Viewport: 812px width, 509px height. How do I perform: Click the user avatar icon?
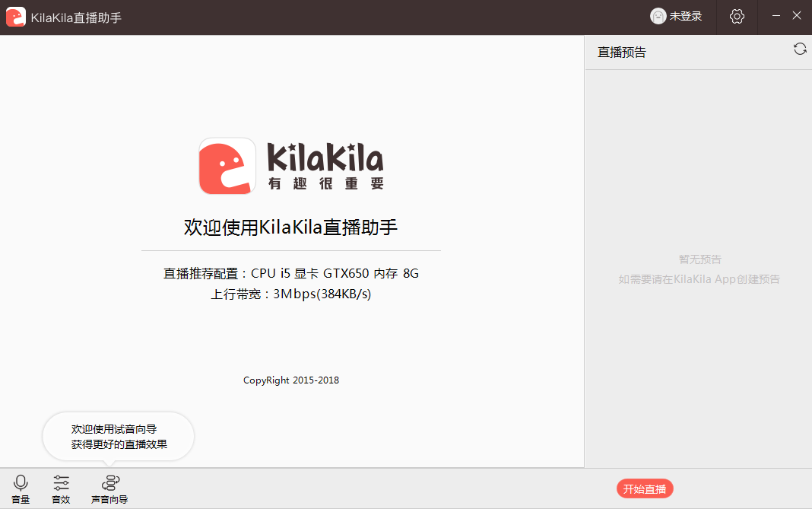[x=658, y=16]
